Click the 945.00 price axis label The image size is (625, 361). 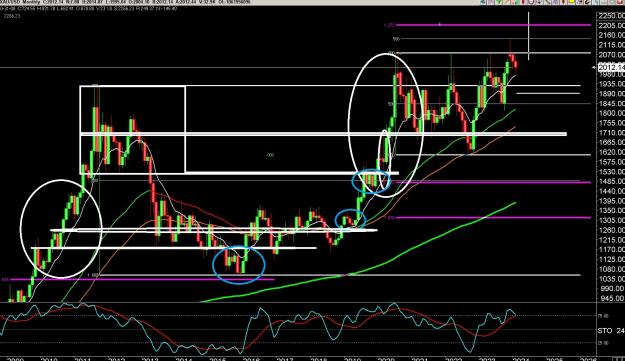click(x=611, y=298)
